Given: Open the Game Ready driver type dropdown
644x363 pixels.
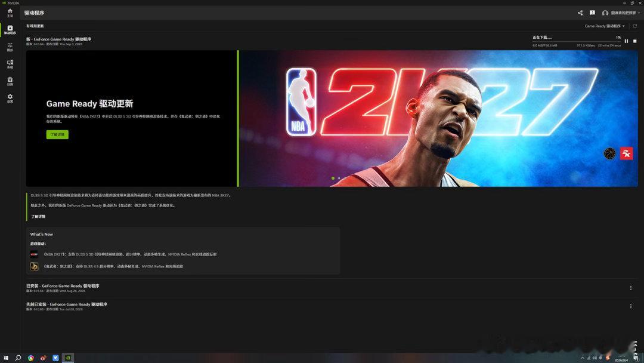Looking at the screenshot, I should pyautogui.click(x=605, y=26).
